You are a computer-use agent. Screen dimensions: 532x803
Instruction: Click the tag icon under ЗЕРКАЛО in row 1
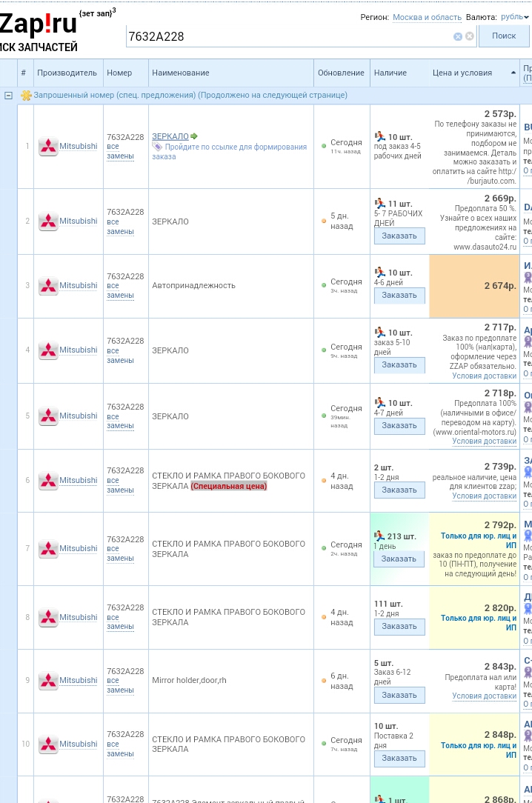tap(156, 147)
